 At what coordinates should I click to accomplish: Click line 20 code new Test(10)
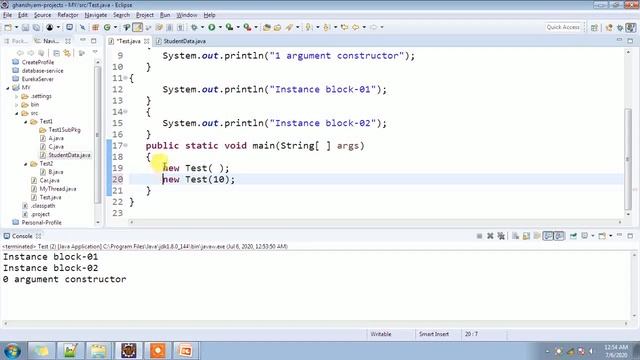click(x=199, y=179)
